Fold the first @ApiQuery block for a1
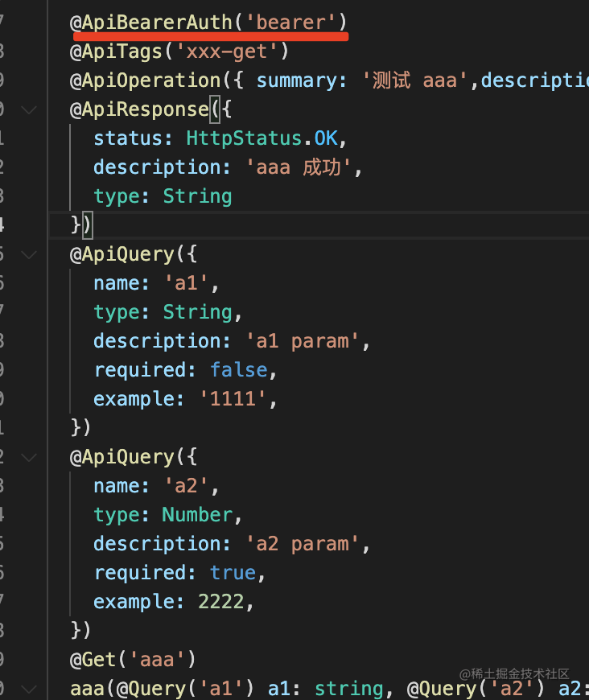The width and height of the screenshot is (589, 700). (x=30, y=254)
